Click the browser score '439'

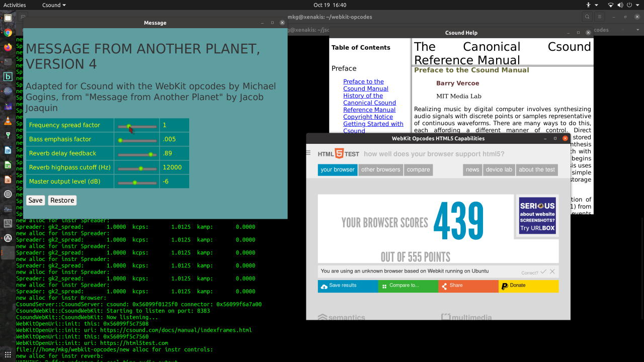click(458, 221)
